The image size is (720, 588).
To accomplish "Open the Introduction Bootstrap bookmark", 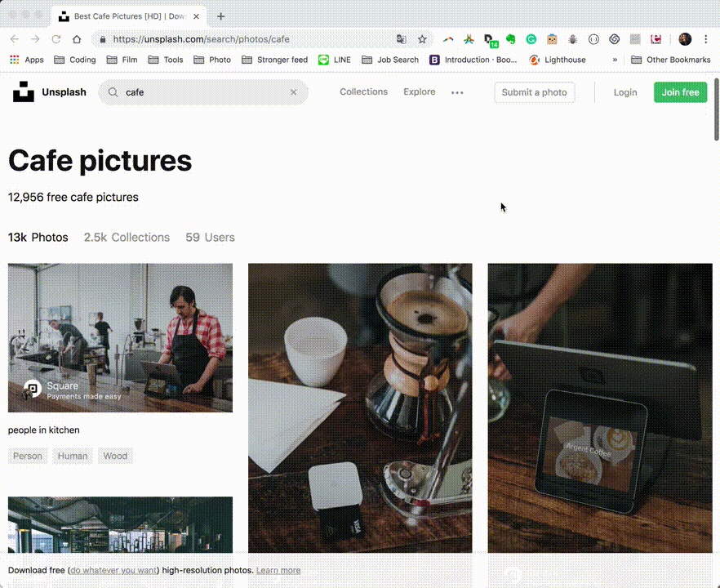I will [473, 60].
